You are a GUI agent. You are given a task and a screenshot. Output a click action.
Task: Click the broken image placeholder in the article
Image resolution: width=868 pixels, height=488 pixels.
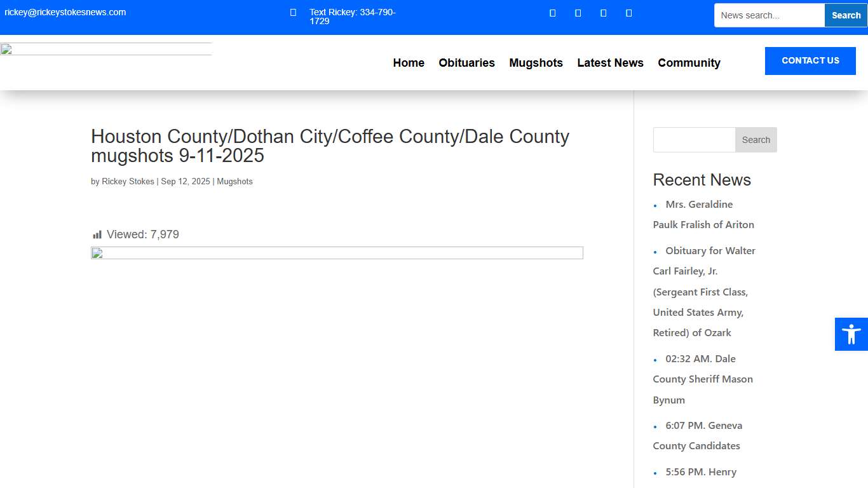tap(337, 252)
